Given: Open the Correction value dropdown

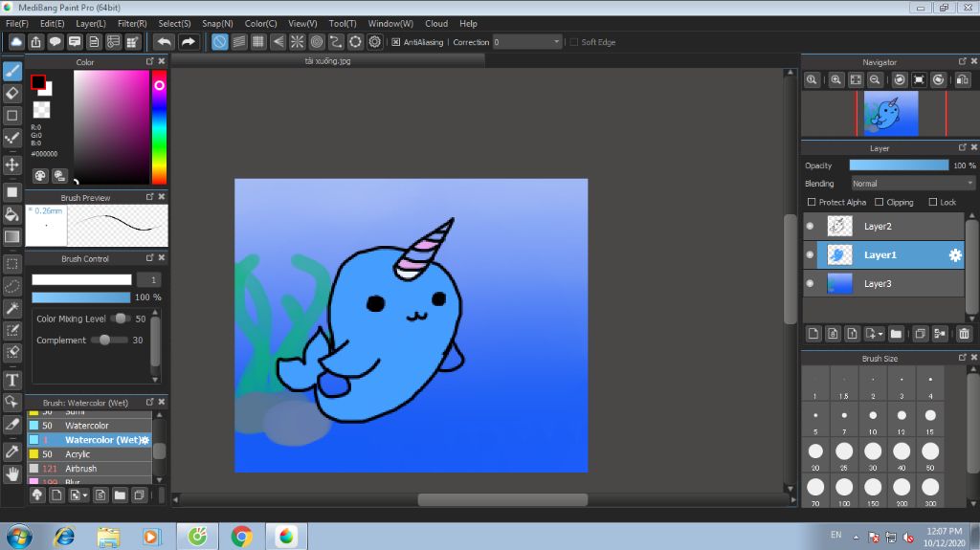Looking at the screenshot, I should pyautogui.click(x=527, y=42).
